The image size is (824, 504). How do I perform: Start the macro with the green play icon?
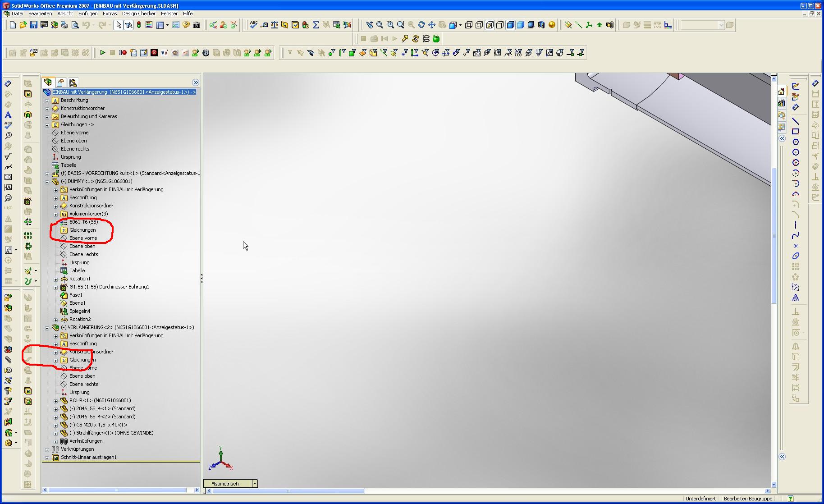(103, 53)
